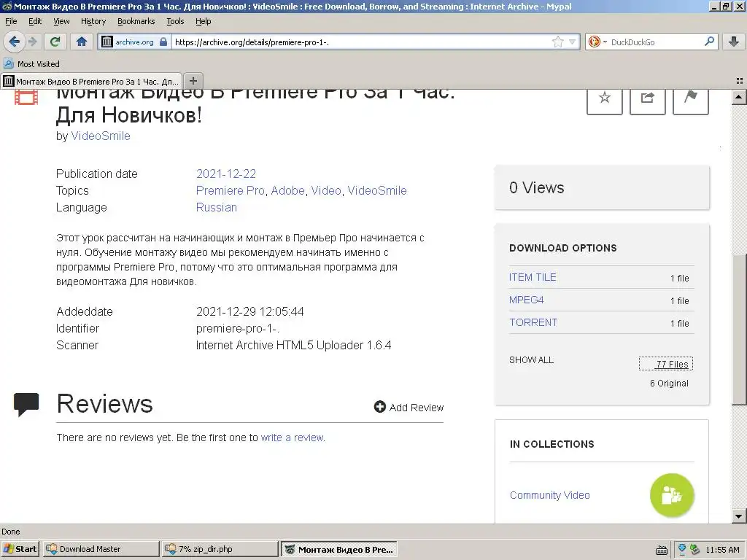Click the Add Review button
Viewport: 747px width, 560px height.
click(409, 407)
